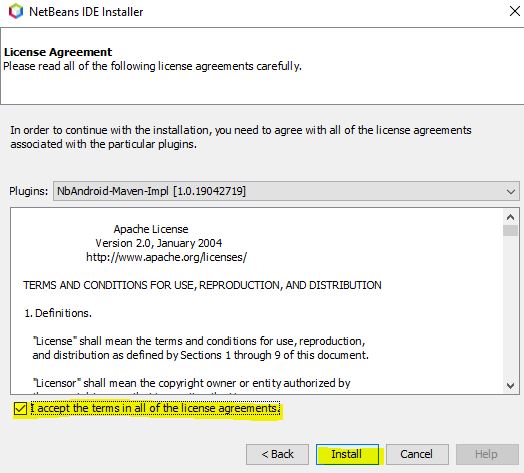The width and height of the screenshot is (524, 473).
Task: Click the Install button
Action: pyautogui.click(x=347, y=454)
